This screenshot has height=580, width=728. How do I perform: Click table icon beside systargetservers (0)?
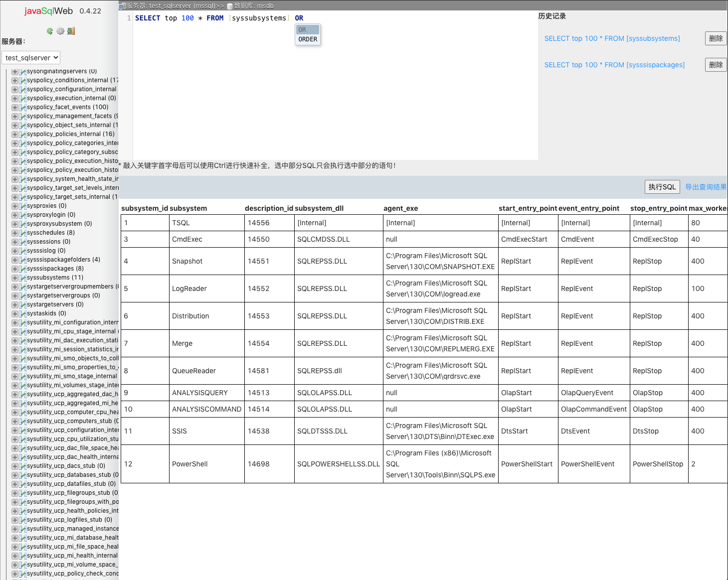coord(23,305)
